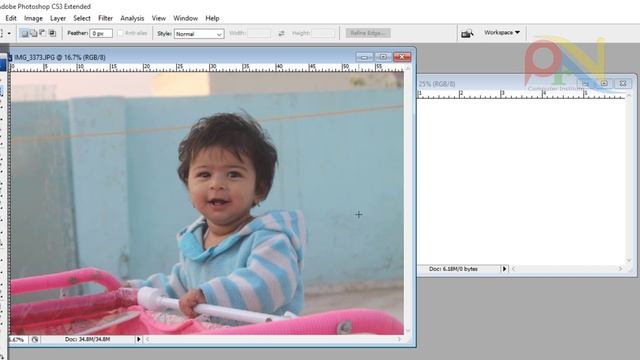This screenshot has height=360, width=640.
Task: Open the Analysis menu
Action: pos(132,18)
